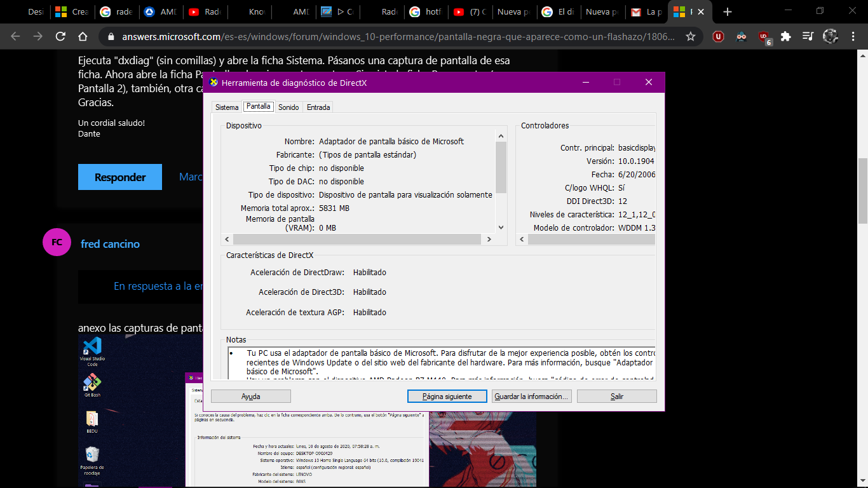Click the DirectX icon in dialog title bar
This screenshot has width=868, height=488.
214,83
